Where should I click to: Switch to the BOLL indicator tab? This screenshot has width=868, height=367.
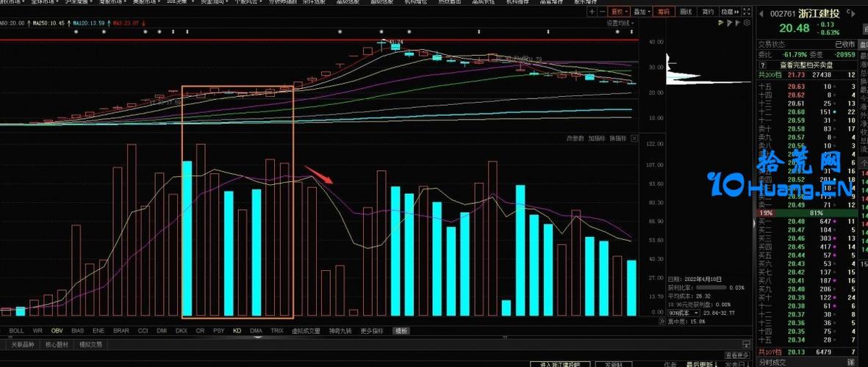pyautogui.click(x=18, y=331)
